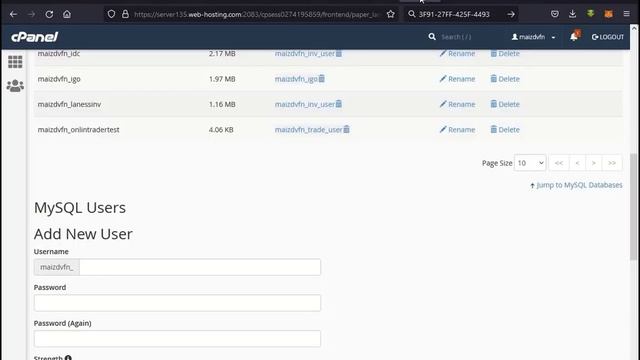The height and width of the screenshot is (360, 640).
Task: Click the cPanel logo
Action: coord(35,37)
